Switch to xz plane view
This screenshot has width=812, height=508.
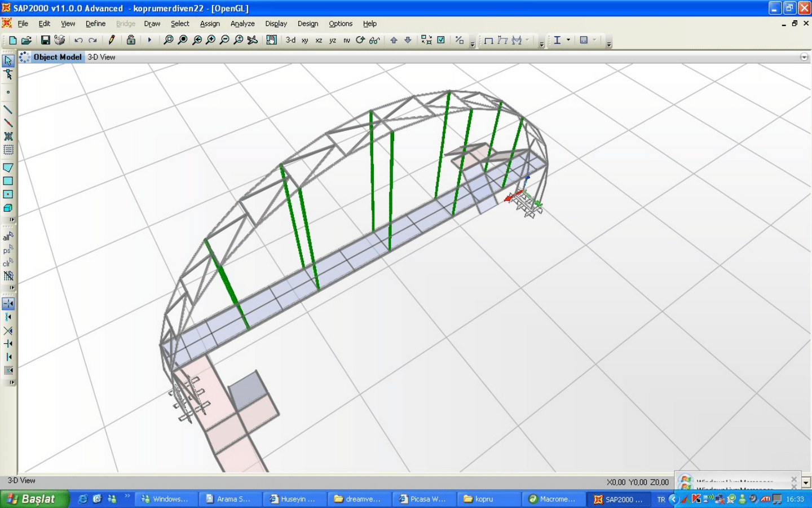pyautogui.click(x=319, y=40)
